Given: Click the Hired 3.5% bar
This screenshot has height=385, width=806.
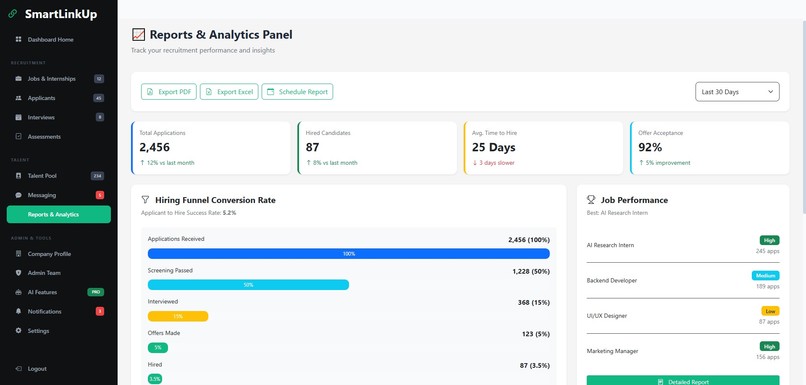Looking at the screenshot, I should (x=155, y=379).
